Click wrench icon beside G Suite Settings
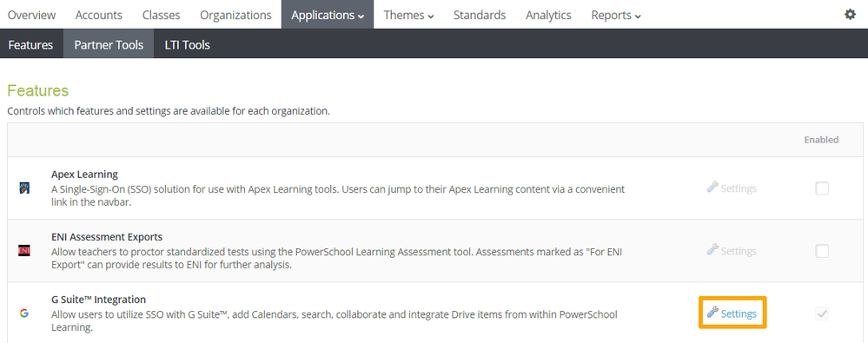The height and width of the screenshot is (343, 868). point(713,313)
